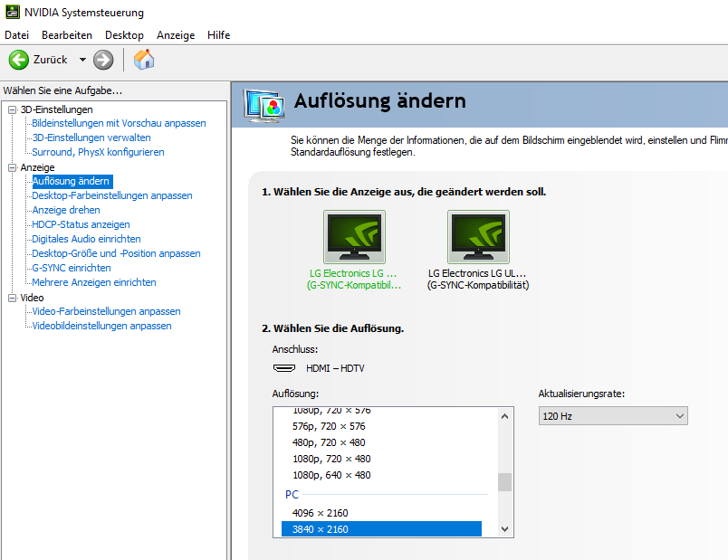Collapse the Video tree node

[x=12, y=299]
